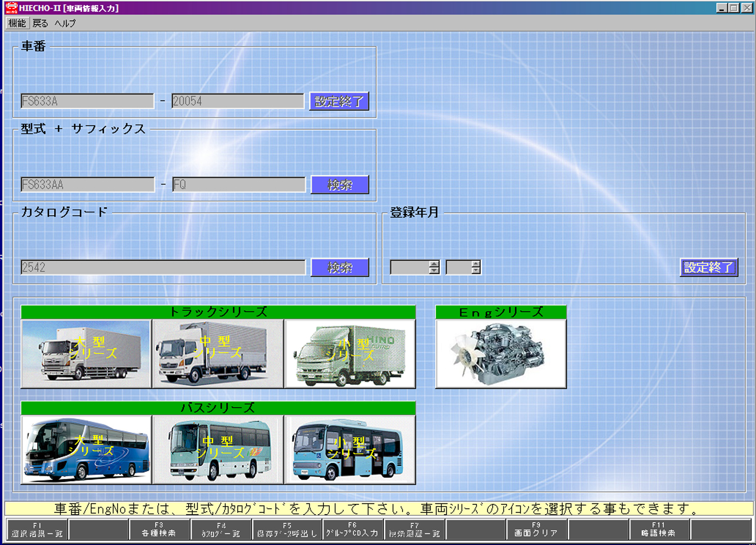This screenshot has height=545, width=756.
Task: Select the large bus series image
Action: pos(86,450)
